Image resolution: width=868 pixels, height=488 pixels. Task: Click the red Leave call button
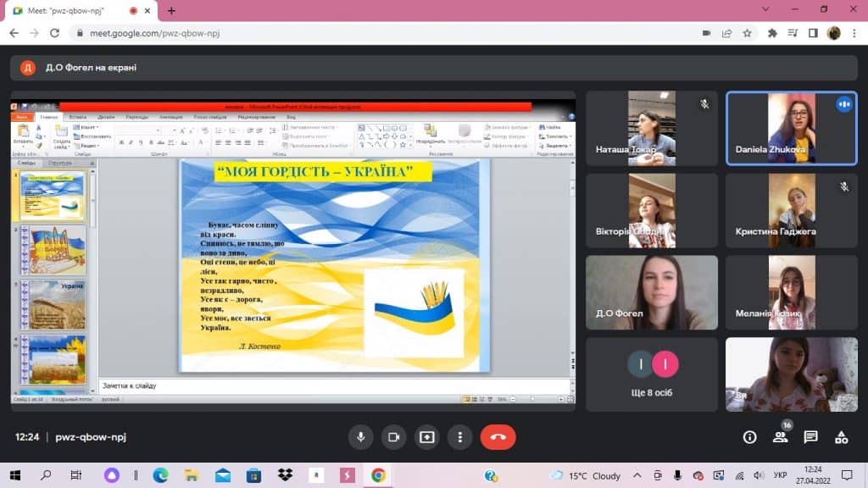498,437
